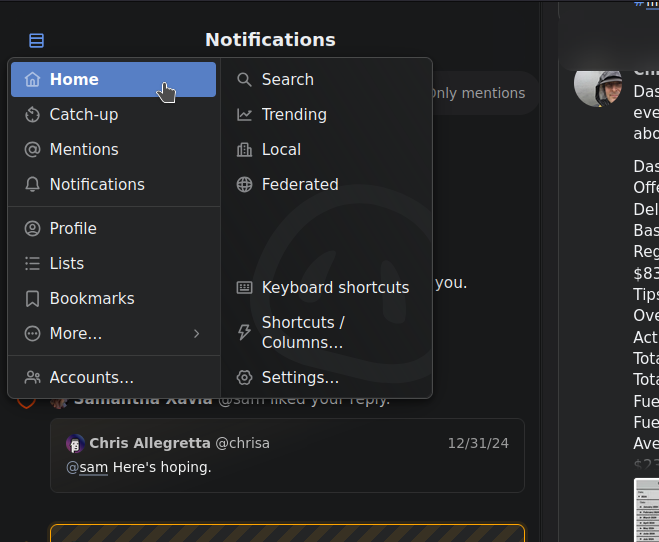Open the Local timeline entry

coord(326,150)
